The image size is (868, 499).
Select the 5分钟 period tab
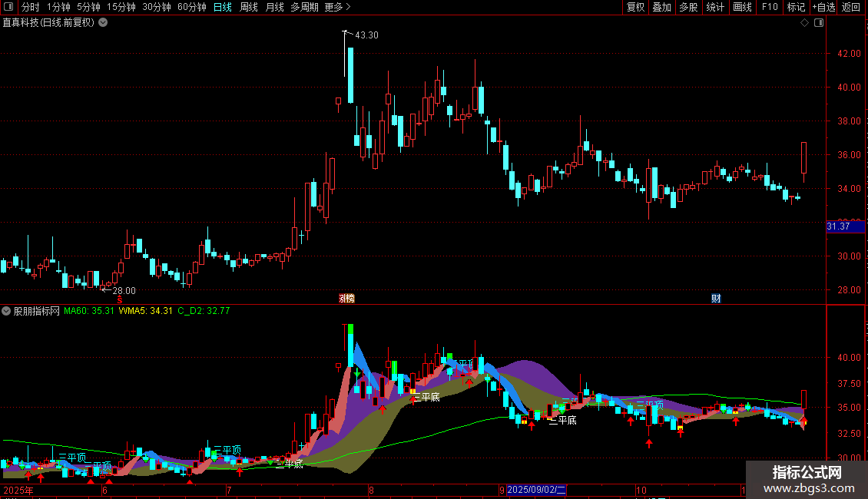[x=88, y=7]
